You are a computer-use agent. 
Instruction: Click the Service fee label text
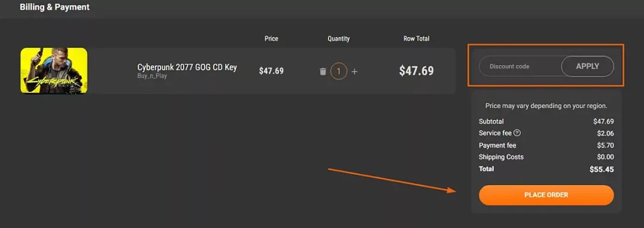point(496,133)
